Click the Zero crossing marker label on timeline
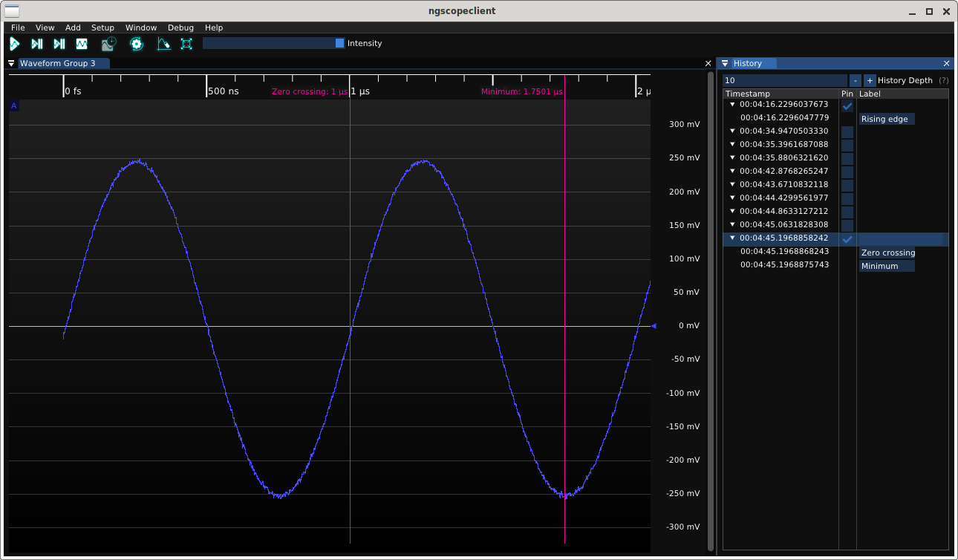The width and height of the screenshot is (958, 560). [310, 92]
